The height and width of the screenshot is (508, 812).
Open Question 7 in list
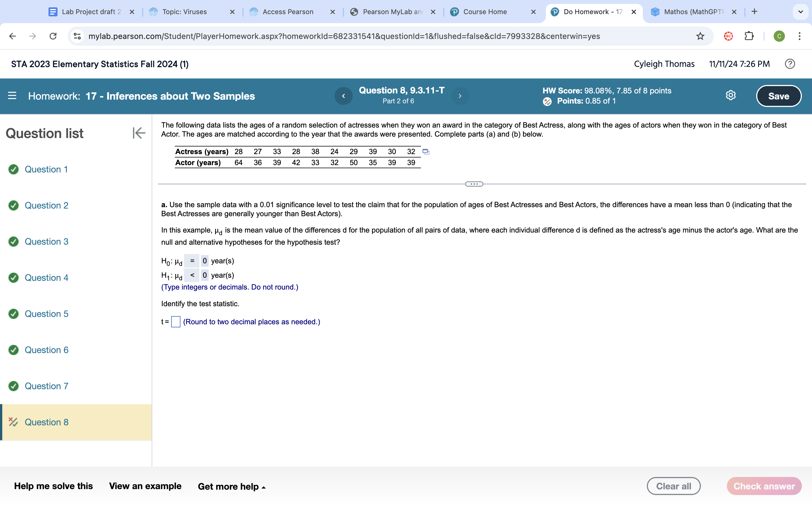tap(46, 386)
